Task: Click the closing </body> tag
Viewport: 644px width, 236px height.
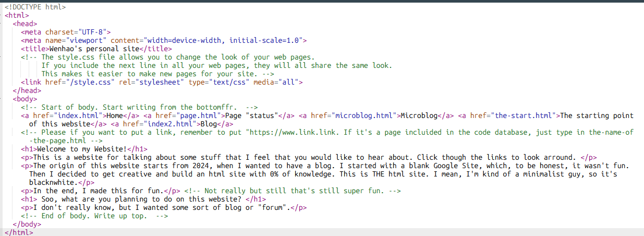Action: click(27, 224)
